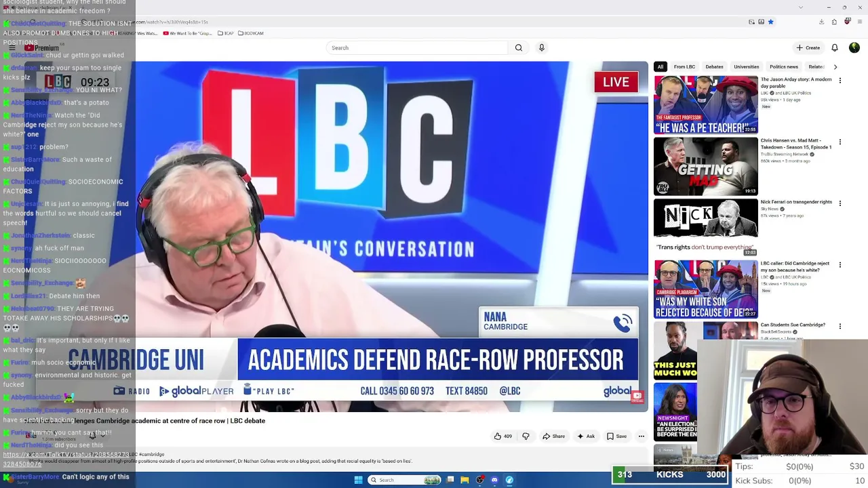Open browser downloads icon

821,22
